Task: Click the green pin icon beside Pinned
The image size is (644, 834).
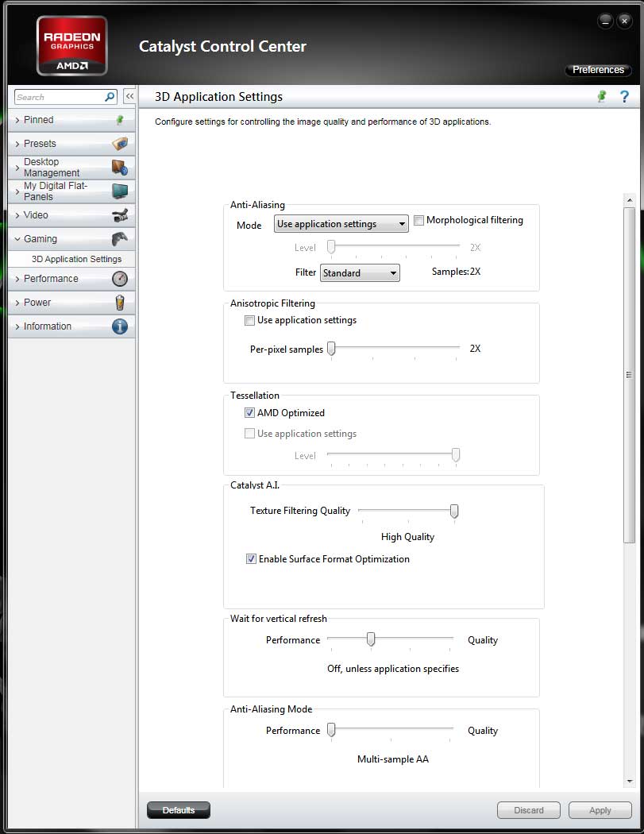Action: tap(120, 120)
